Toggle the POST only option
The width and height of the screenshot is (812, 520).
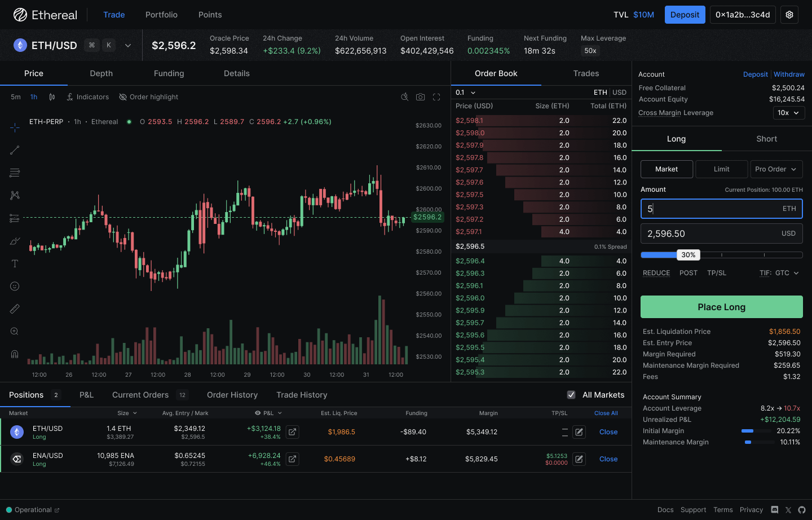[689, 273]
